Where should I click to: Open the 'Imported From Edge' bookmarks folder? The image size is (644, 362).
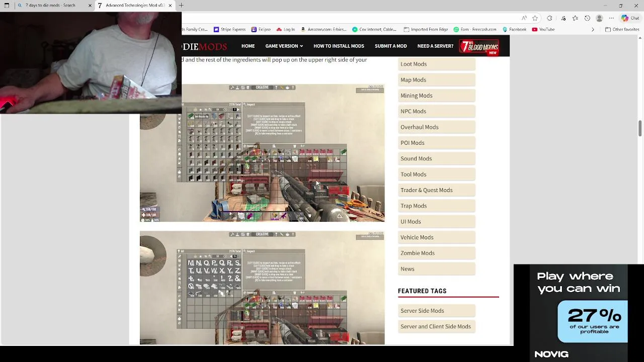426,30
